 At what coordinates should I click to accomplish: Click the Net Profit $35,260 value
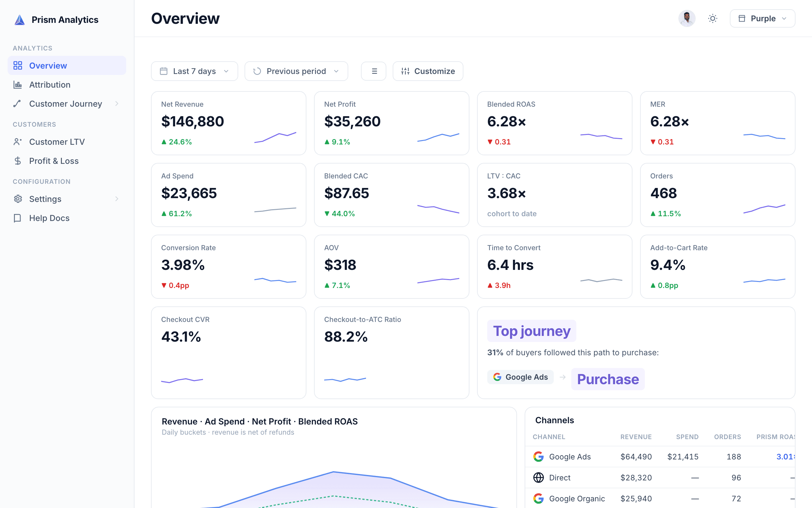pos(352,121)
